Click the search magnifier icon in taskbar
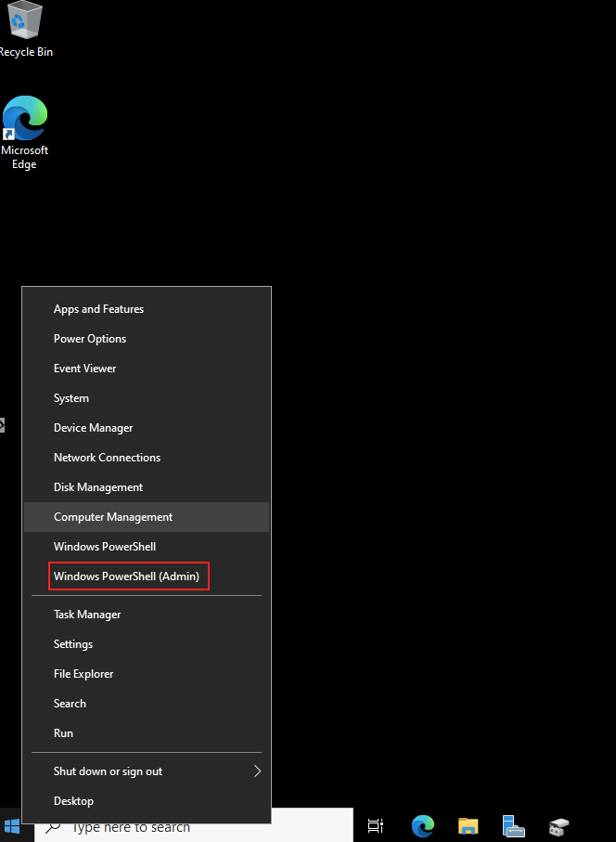 [53, 827]
